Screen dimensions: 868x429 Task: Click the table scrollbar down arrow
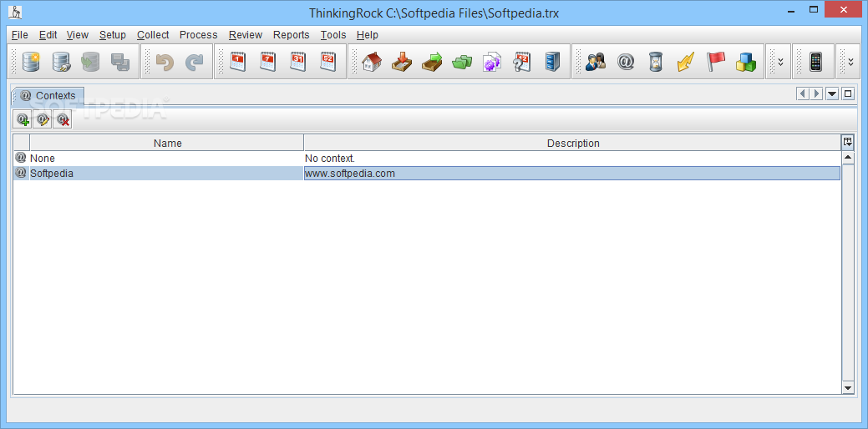(847, 388)
